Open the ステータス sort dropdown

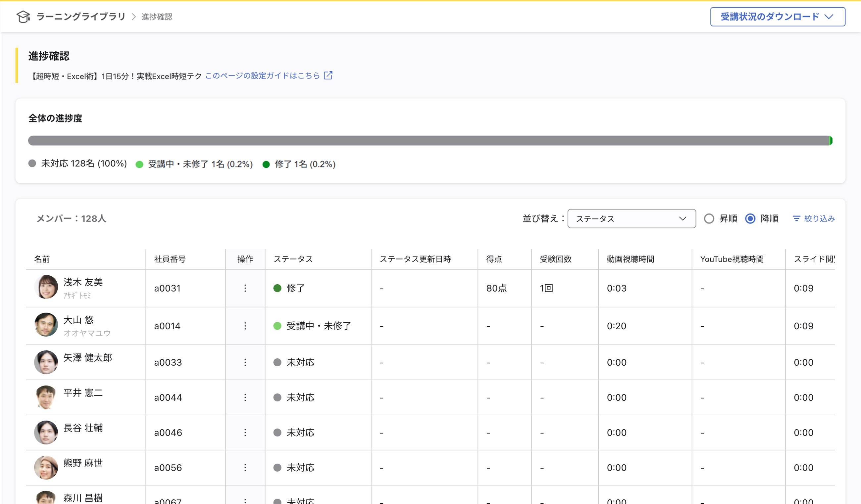coord(632,218)
